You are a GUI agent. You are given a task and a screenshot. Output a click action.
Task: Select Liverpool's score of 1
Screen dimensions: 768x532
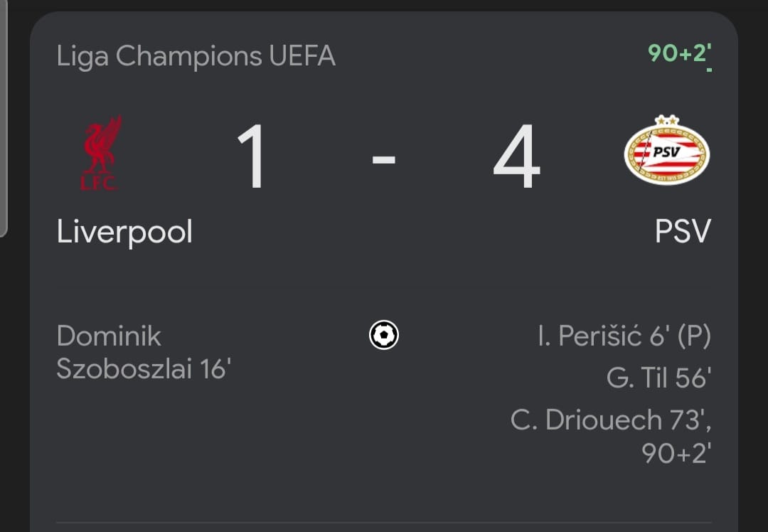[x=252, y=157]
